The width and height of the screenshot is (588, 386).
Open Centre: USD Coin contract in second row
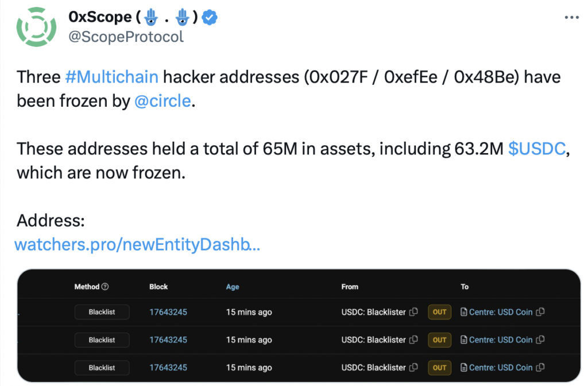(500, 340)
